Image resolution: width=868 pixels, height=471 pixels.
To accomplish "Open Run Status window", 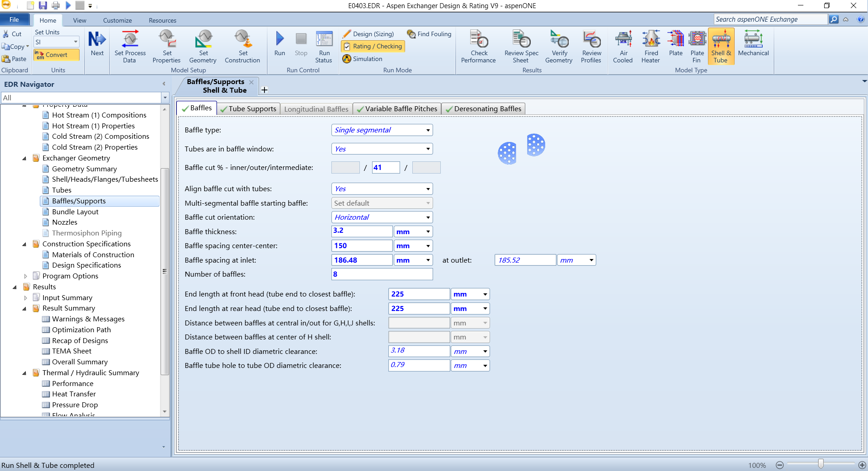I will tap(324, 47).
